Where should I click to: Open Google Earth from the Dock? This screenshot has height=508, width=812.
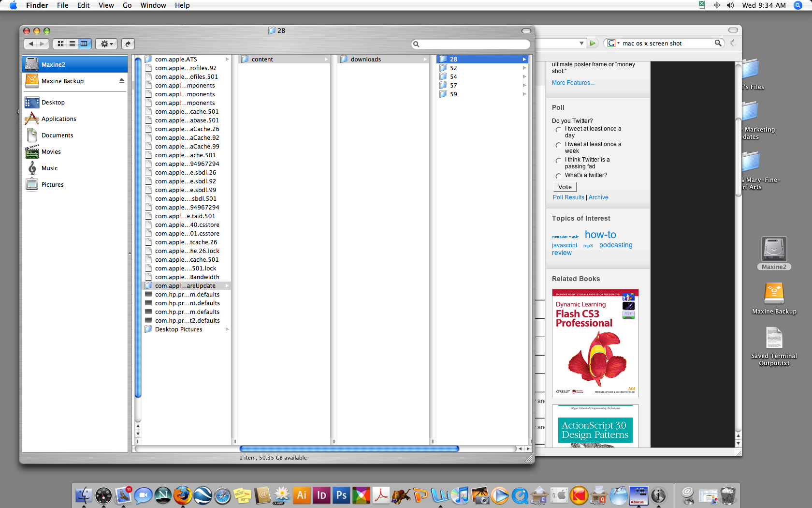(203, 495)
